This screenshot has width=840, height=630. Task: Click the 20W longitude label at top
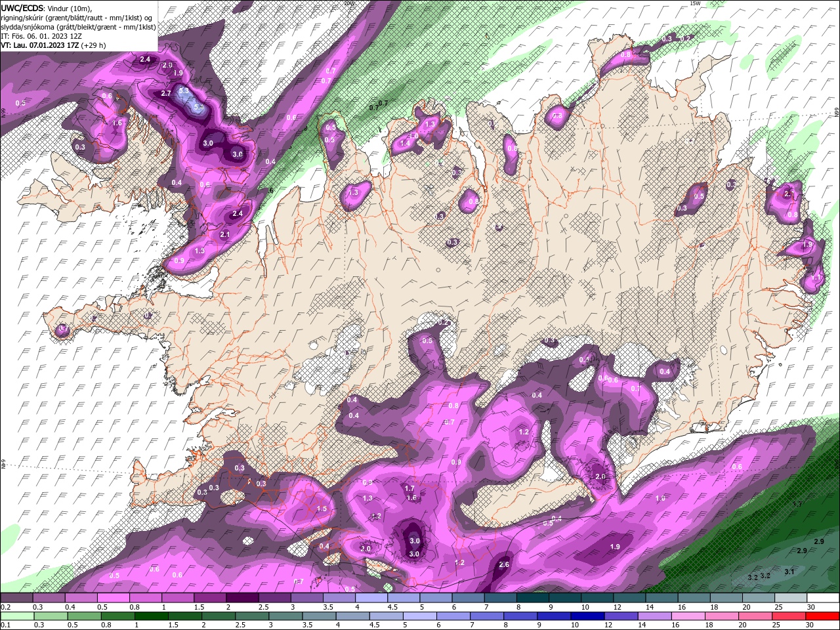(x=348, y=3)
